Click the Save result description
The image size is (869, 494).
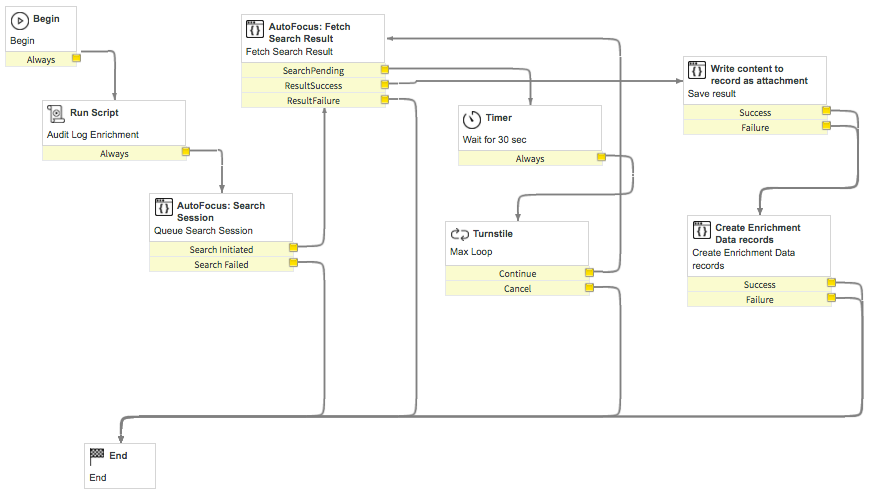click(712, 94)
